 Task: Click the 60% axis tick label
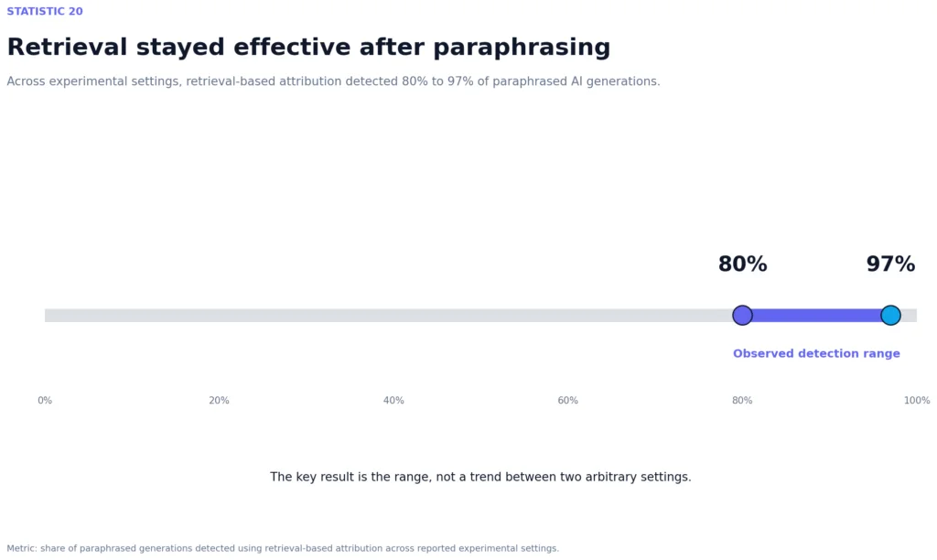[x=567, y=401]
